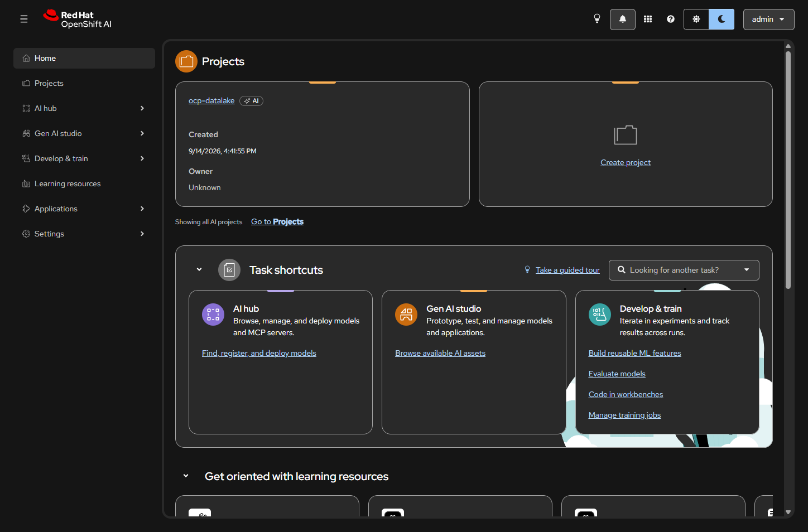Click 'Take a guided tour' link
This screenshot has height=532, width=808.
567,270
